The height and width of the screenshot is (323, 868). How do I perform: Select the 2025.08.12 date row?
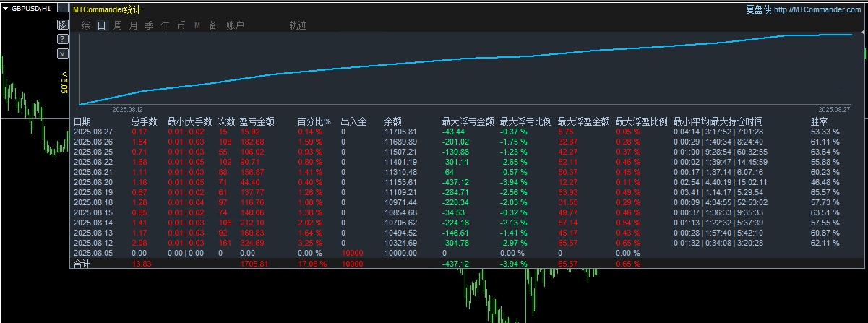pyautogui.click(x=93, y=244)
